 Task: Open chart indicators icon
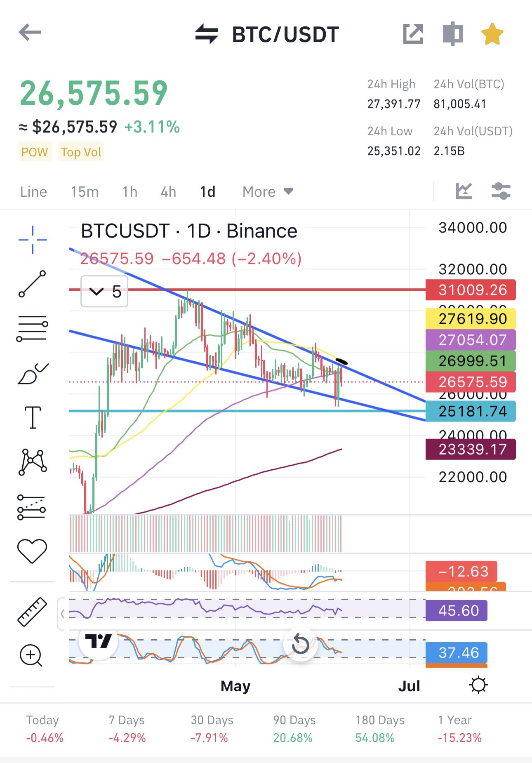click(464, 191)
